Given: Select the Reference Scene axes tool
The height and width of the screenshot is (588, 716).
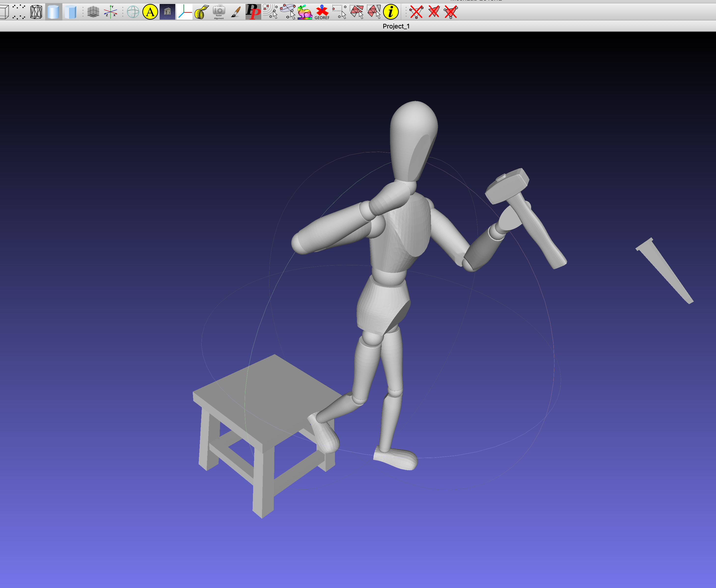Looking at the screenshot, I should [x=185, y=12].
